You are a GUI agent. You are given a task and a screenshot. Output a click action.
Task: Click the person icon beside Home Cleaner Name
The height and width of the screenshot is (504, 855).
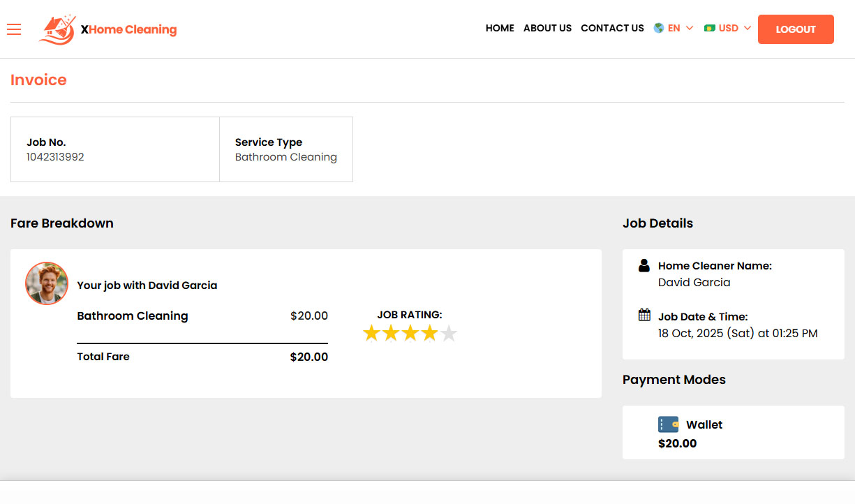coord(643,265)
